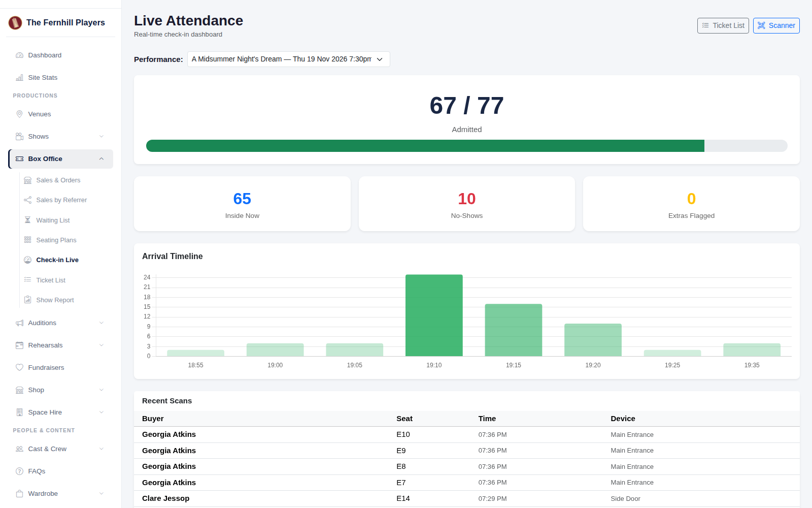This screenshot has height=508, width=812.
Task: Click the Box Office ticket icon
Action: click(x=20, y=159)
